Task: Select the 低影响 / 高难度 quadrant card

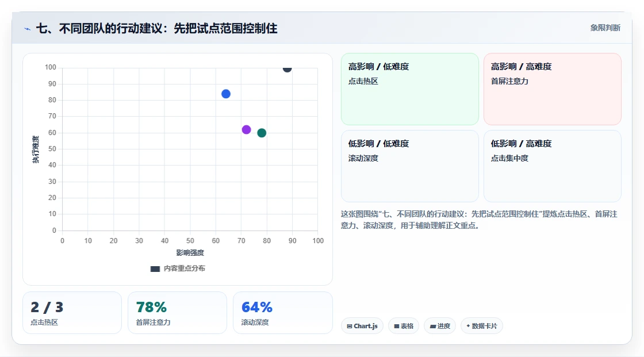Action: pyautogui.click(x=553, y=166)
